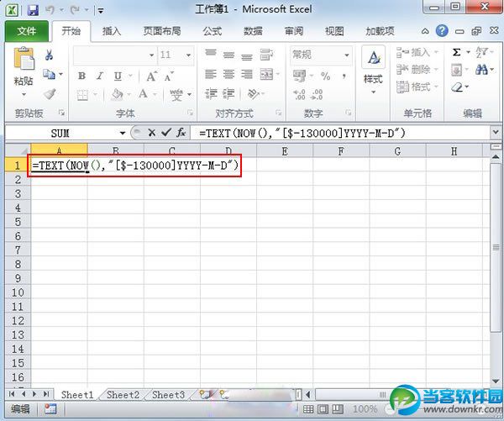Select column E header
504x421 pixels.
pos(285,151)
